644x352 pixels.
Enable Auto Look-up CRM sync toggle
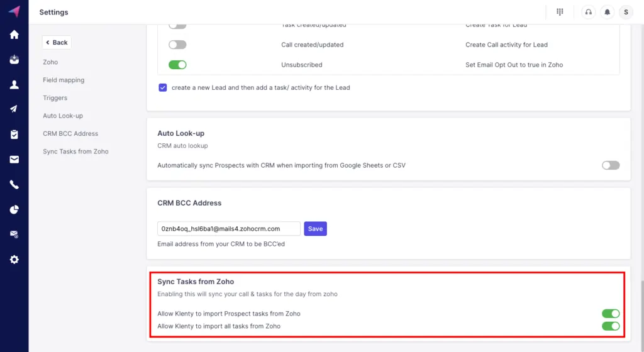coord(611,165)
